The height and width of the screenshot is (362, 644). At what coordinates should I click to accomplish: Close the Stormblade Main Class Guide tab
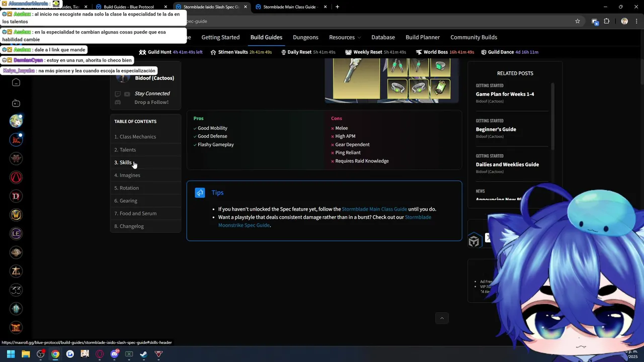(x=326, y=7)
